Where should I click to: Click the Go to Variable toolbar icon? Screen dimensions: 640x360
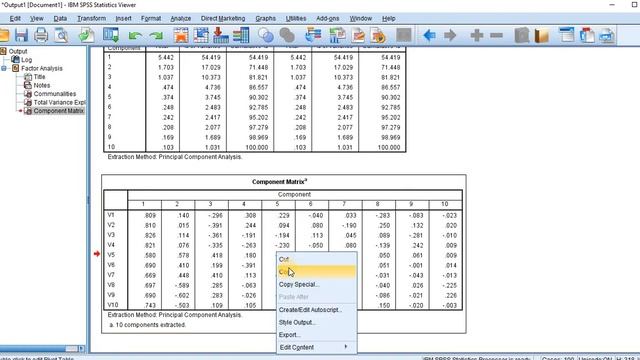[220, 36]
